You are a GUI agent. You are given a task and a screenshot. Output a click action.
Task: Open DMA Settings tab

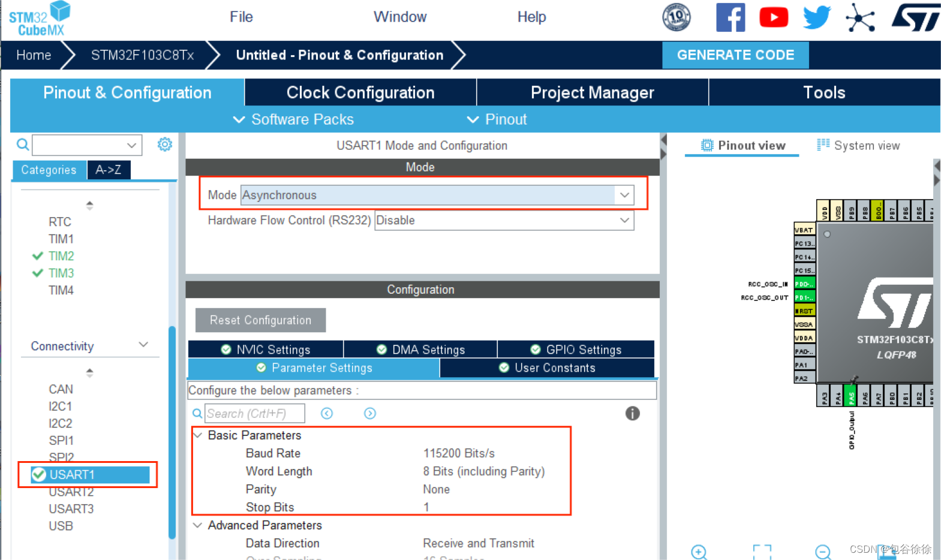click(x=420, y=349)
